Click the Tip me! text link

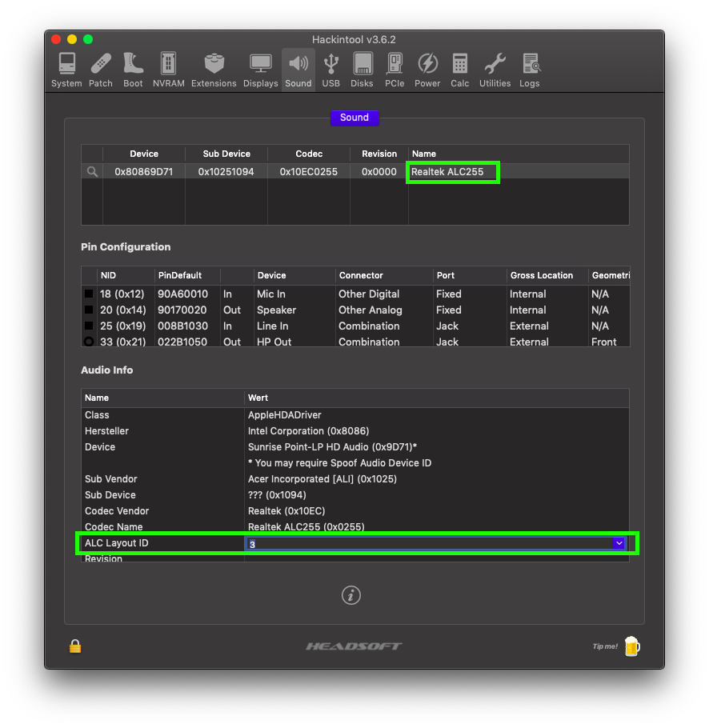[x=605, y=646]
